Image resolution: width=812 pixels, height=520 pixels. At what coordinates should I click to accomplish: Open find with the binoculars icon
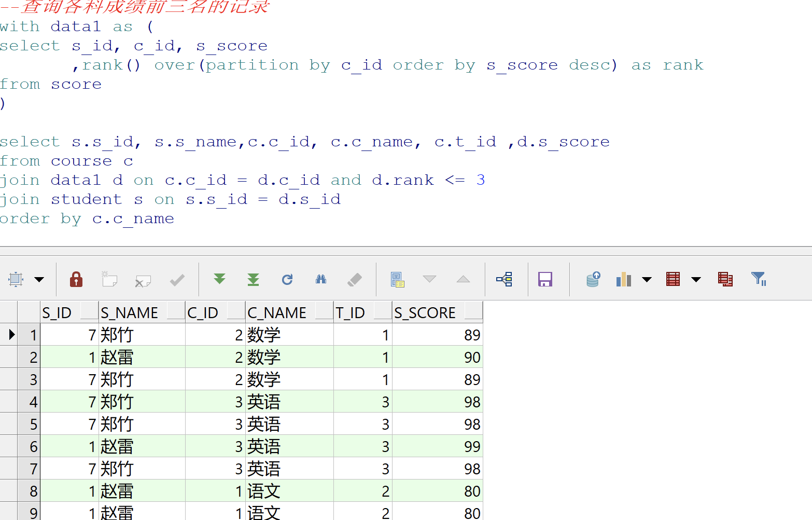click(321, 279)
